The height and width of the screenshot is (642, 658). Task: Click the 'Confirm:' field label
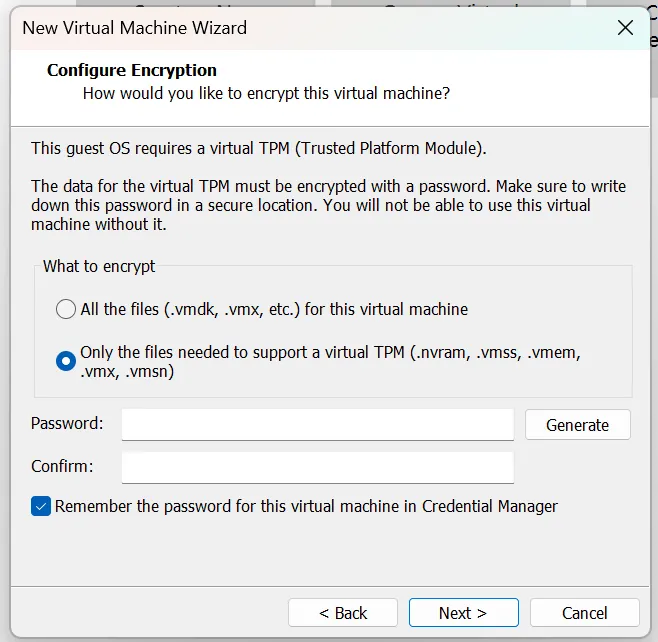[62, 466]
